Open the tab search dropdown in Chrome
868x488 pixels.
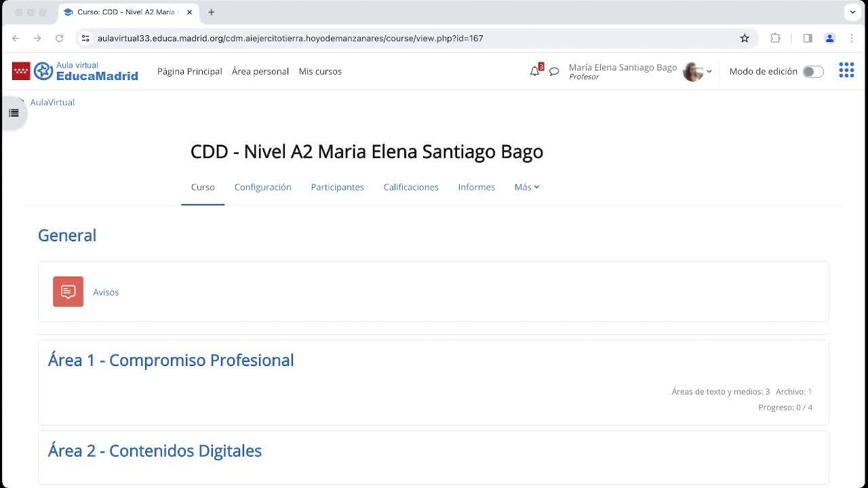click(853, 12)
